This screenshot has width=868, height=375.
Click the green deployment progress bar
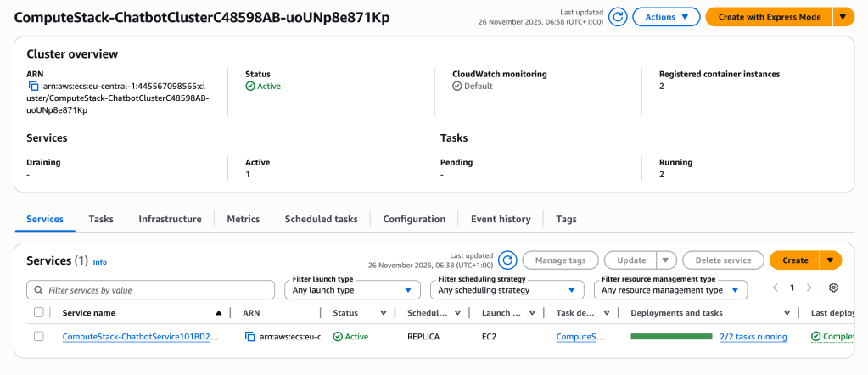click(671, 337)
